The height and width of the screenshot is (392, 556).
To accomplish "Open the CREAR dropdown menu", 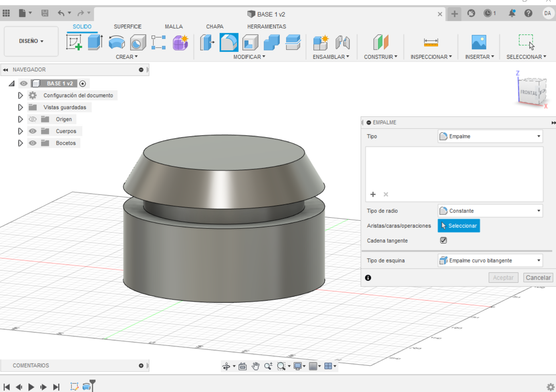I will coord(127,57).
